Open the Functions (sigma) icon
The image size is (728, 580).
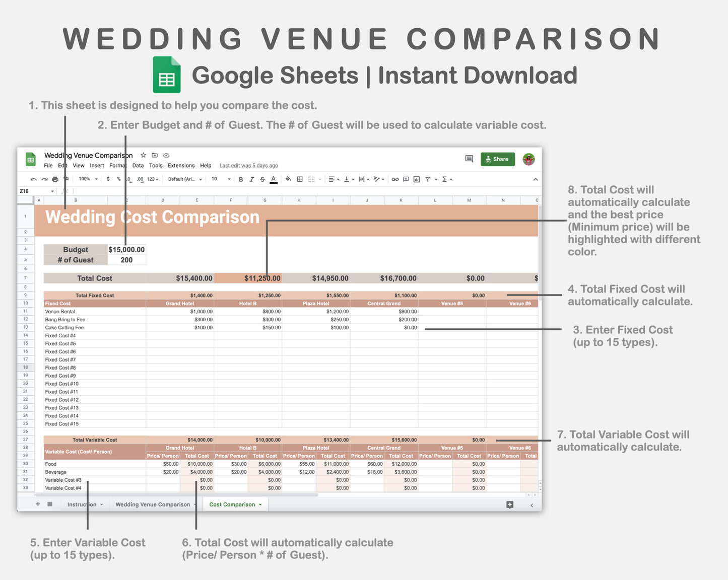443,179
